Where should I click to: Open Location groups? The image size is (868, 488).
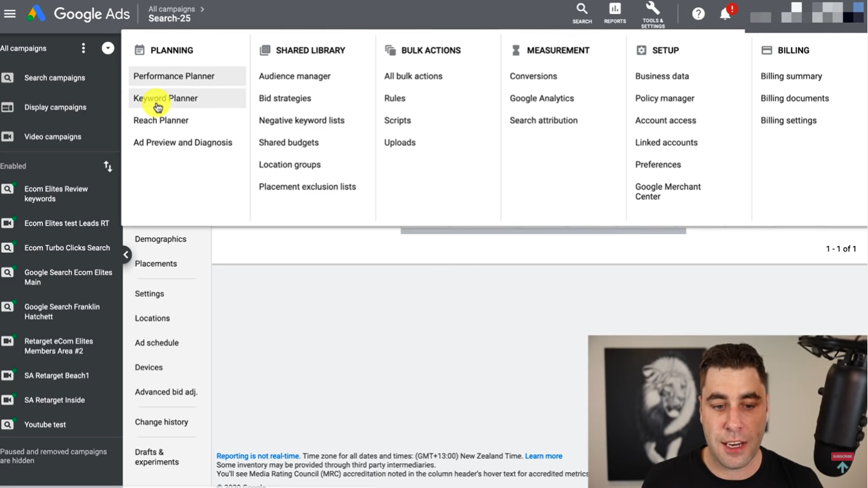click(x=290, y=165)
